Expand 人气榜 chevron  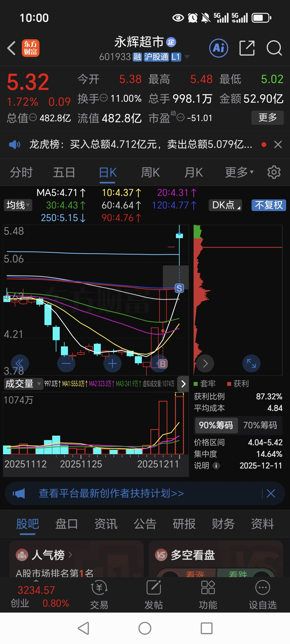(x=70, y=555)
